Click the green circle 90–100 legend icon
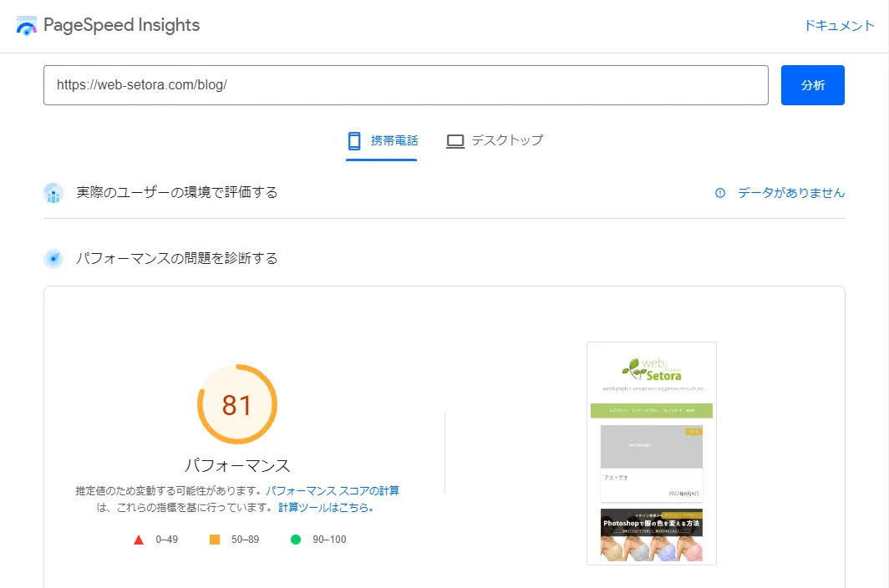 coord(295,540)
